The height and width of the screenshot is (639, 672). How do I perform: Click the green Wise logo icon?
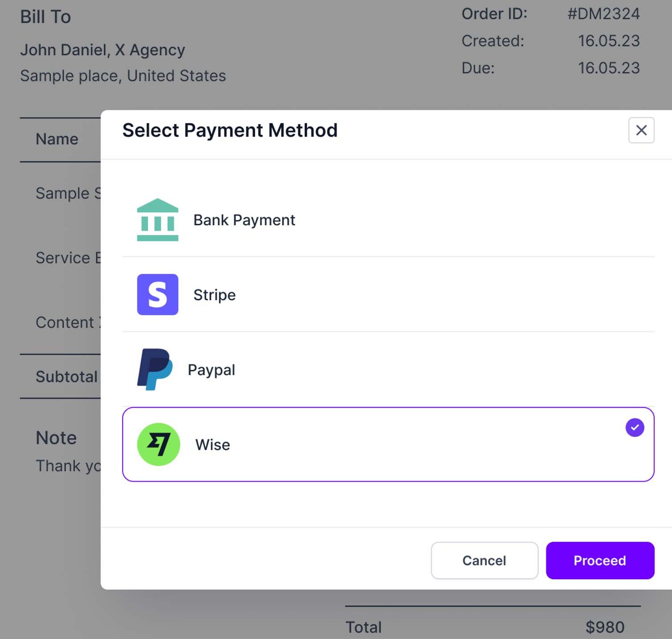point(159,445)
